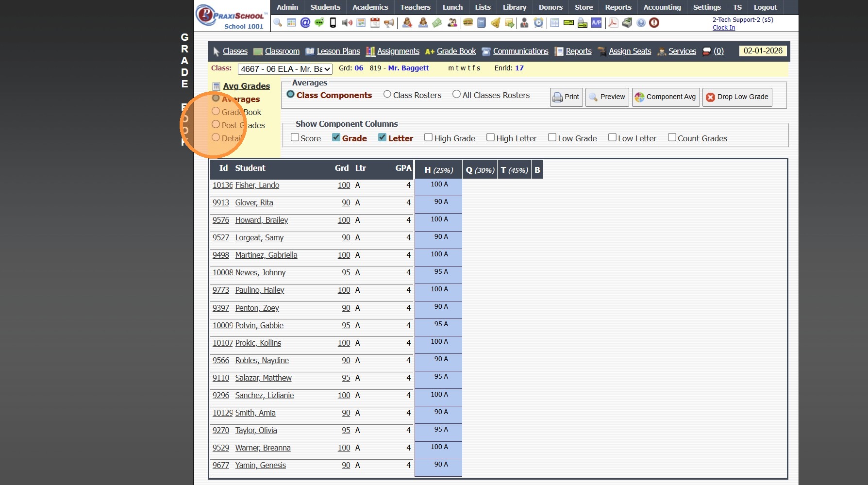Uncheck the Grade column checkbox

336,138
